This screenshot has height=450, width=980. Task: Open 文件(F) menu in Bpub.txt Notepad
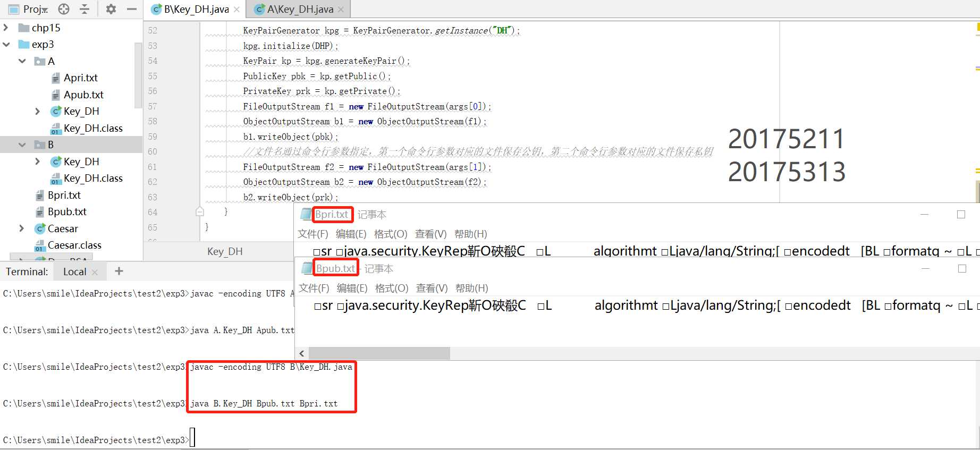(x=314, y=288)
